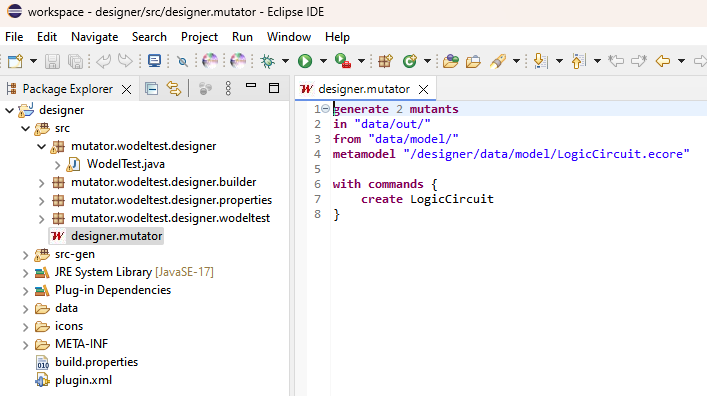Image resolution: width=707 pixels, height=396 pixels.
Task: Expand the mutator.wodeltest.designer.properties package
Action: tap(41, 201)
